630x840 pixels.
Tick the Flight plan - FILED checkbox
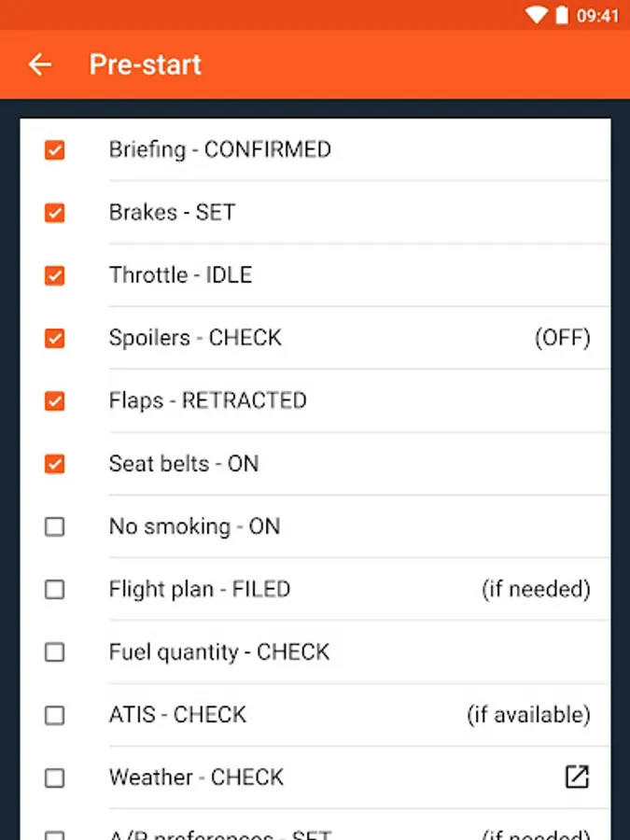[x=55, y=590]
